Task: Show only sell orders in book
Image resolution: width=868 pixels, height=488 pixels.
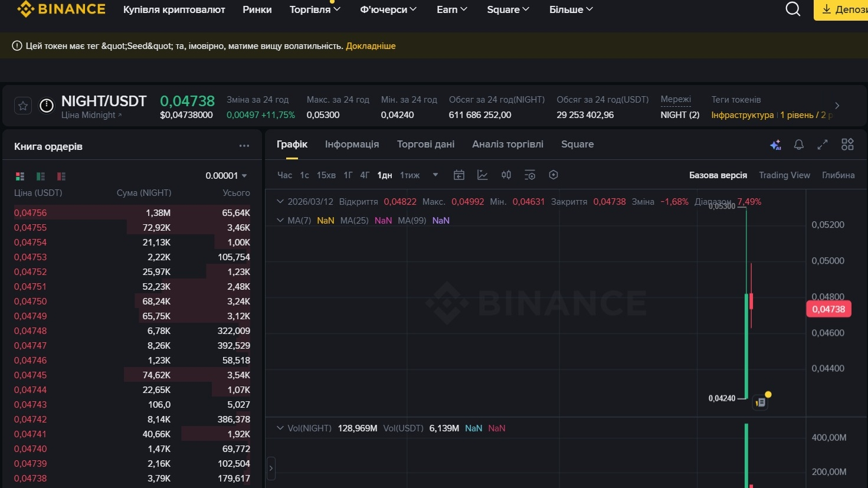Action: [x=61, y=176]
